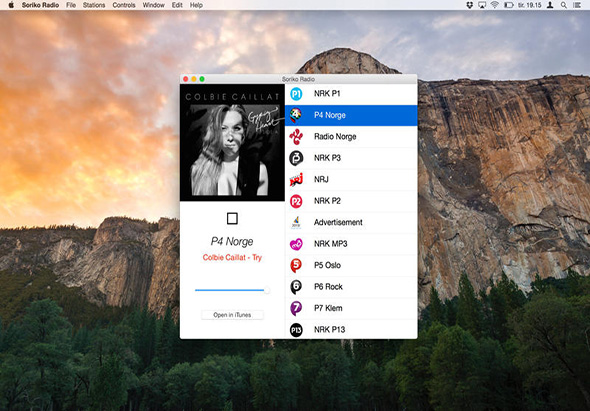Stop playback with the square button
This screenshot has width=590, height=411.
[232, 218]
